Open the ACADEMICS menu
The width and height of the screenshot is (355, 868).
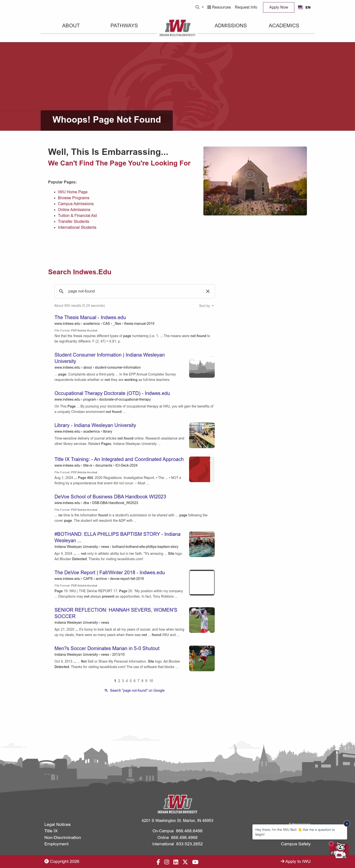point(284,26)
